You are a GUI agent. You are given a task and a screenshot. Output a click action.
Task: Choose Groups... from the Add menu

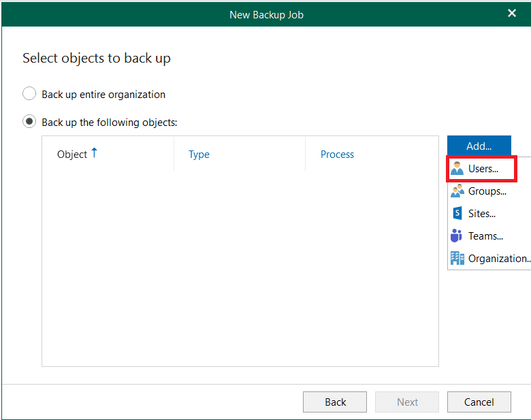(489, 191)
